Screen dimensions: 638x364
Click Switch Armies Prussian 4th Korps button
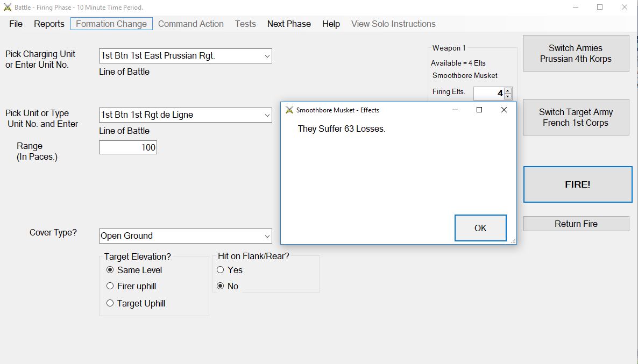(x=576, y=53)
